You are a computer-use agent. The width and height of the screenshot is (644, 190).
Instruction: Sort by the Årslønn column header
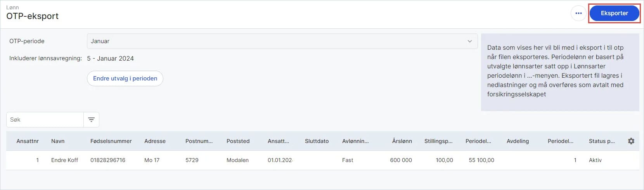click(x=402, y=141)
